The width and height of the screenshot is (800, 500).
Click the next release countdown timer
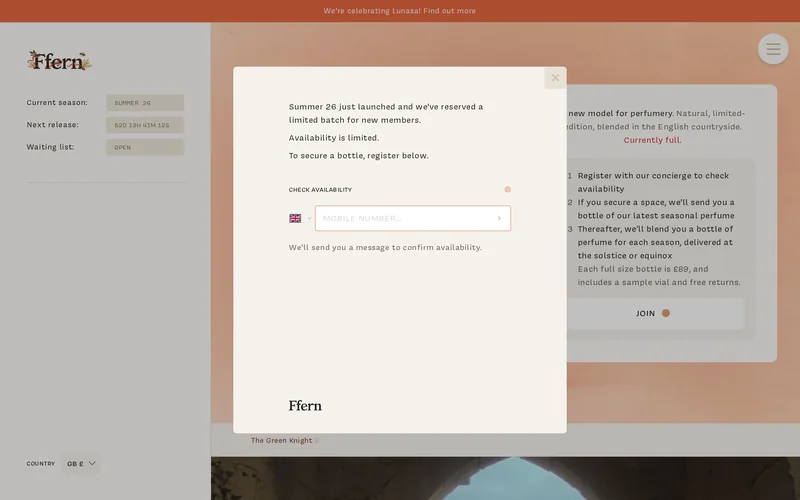145,125
